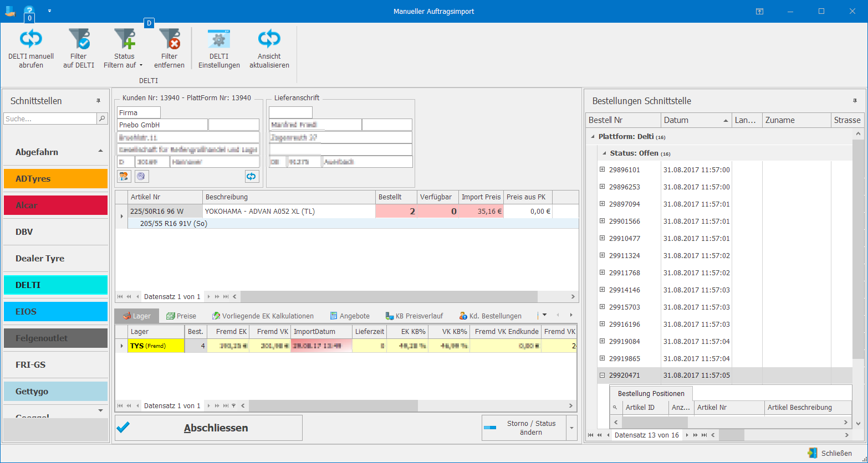868x463 pixels.
Task: Open the Angebote tab
Action: 350,316
